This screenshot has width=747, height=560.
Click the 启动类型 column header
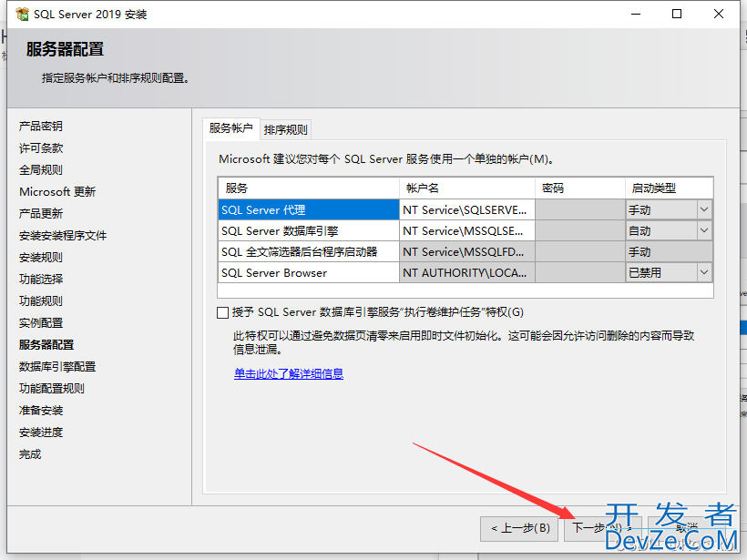(x=670, y=188)
